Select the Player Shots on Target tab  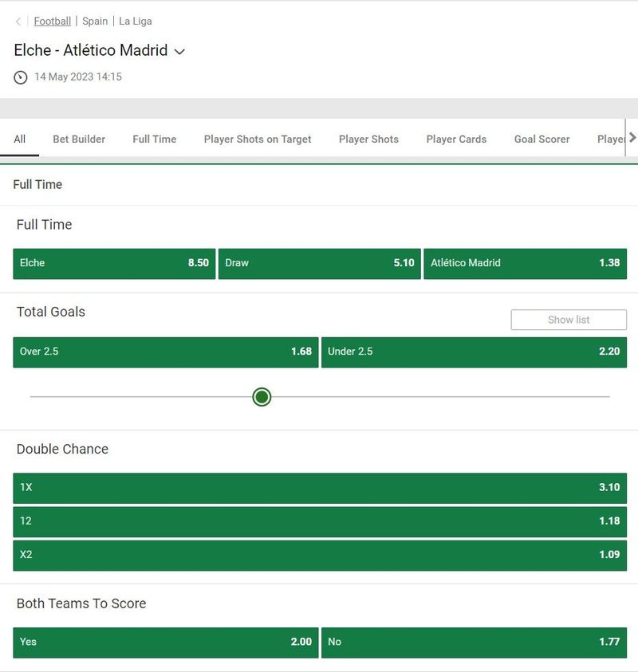point(258,139)
